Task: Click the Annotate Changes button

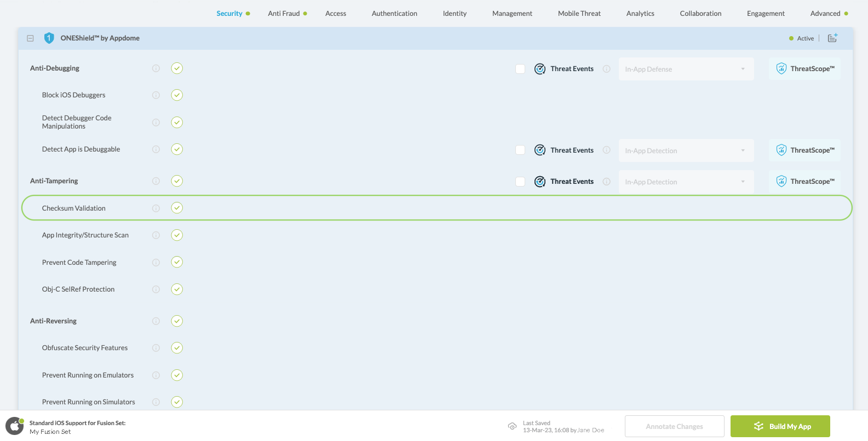Action: click(x=674, y=426)
